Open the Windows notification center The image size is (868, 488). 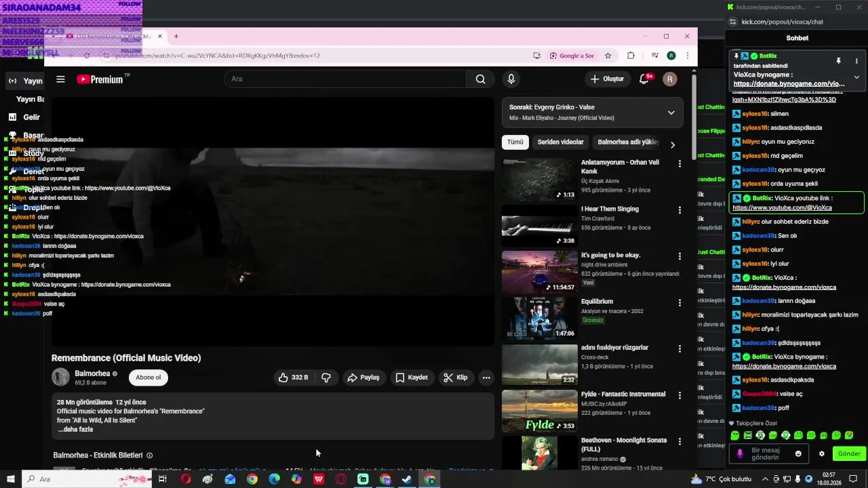[x=853, y=479]
